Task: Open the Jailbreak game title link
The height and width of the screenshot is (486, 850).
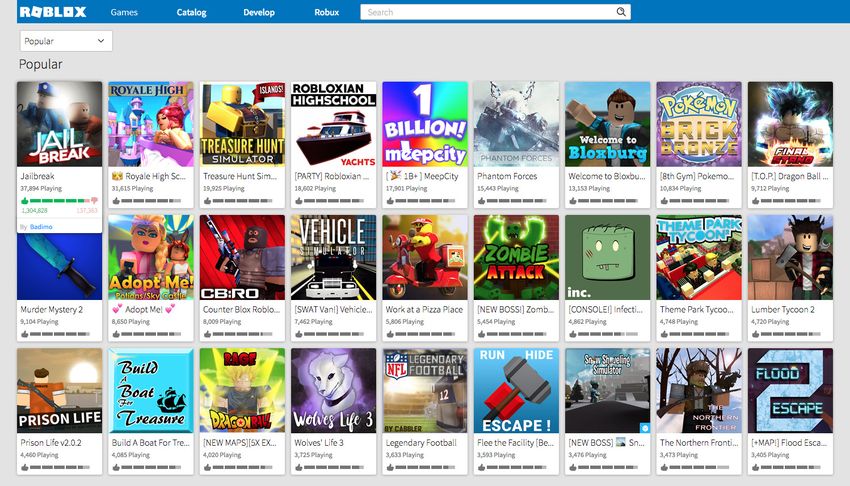Action: click(x=37, y=176)
